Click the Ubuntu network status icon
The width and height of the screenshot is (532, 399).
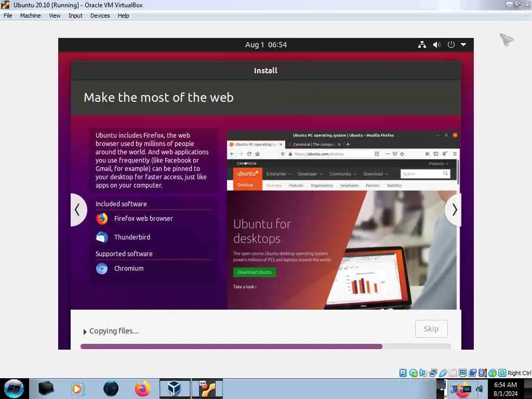[x=422, y=45]
